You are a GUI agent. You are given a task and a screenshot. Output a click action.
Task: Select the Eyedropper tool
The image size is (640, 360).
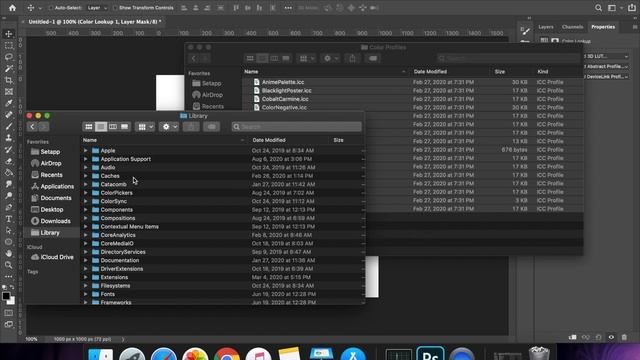pyautogui.click(x=9, y=103)
